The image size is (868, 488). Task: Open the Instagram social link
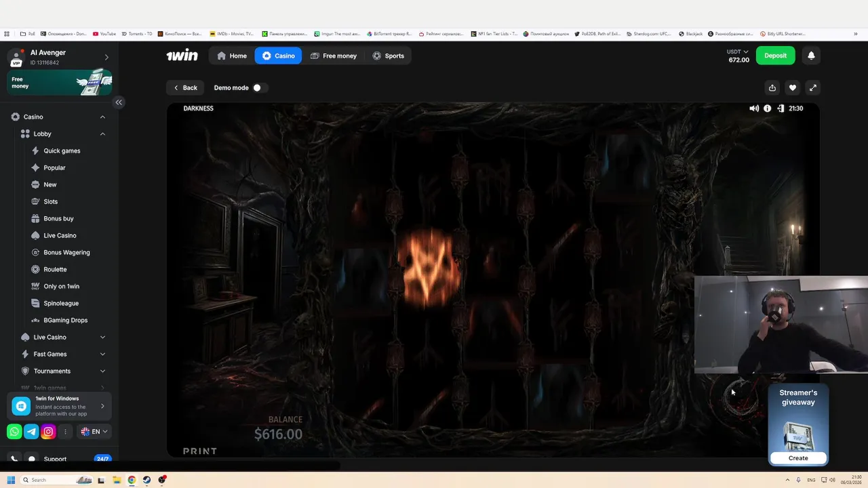coord(48,432)
